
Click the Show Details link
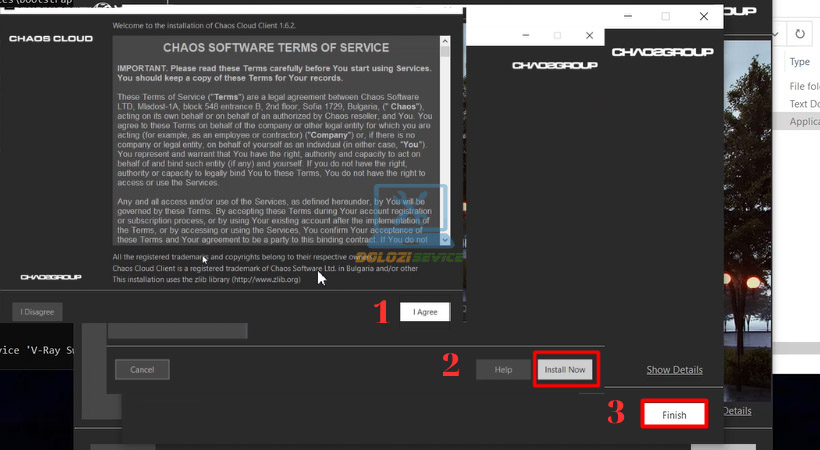(674, 370)
